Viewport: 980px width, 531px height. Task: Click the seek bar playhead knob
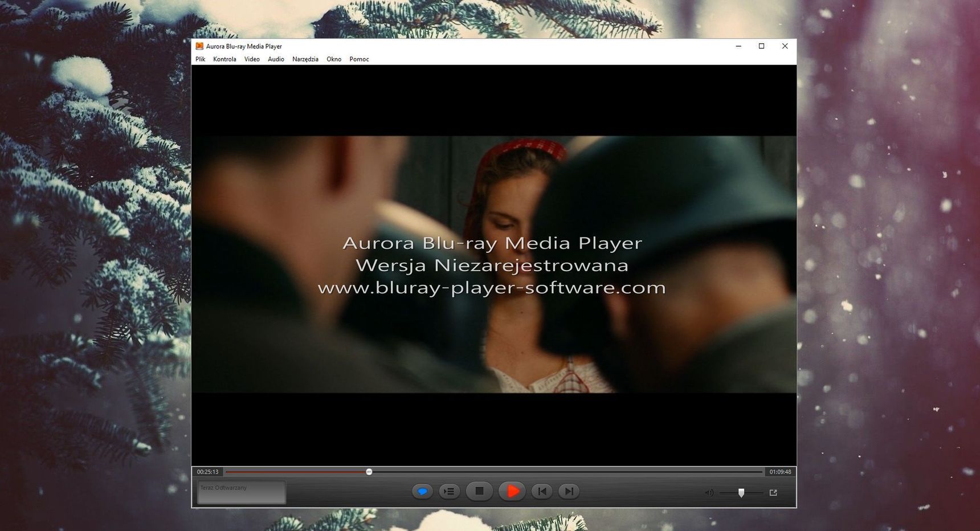pos(369,472)
